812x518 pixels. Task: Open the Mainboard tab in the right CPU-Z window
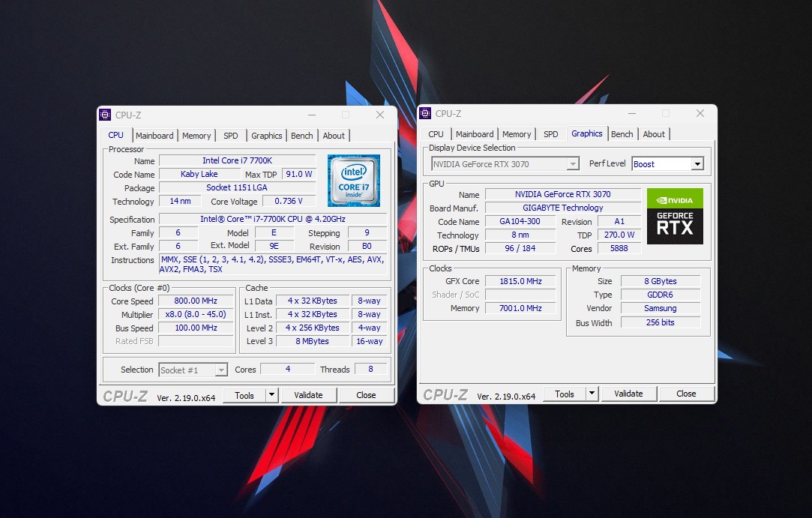tap(475, 134)
